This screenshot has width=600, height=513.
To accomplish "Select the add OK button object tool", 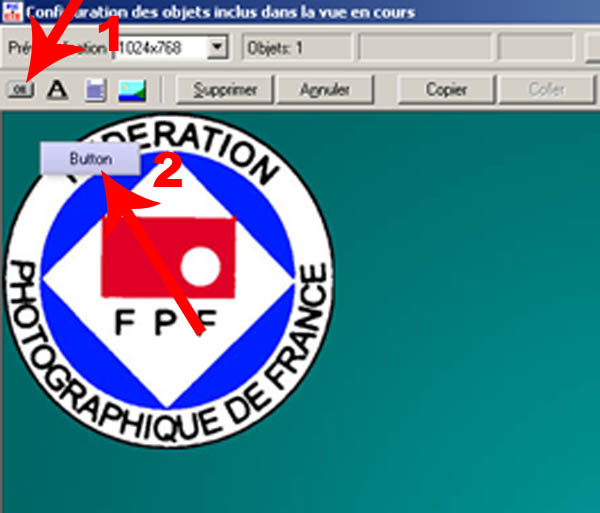I will pos(21,90).
